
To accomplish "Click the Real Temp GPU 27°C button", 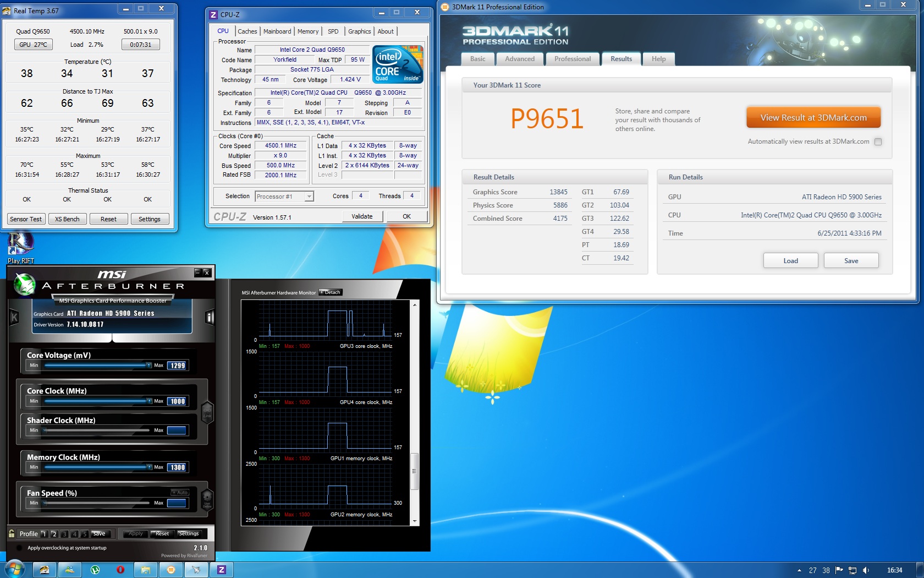I will (x=33, y=45).
